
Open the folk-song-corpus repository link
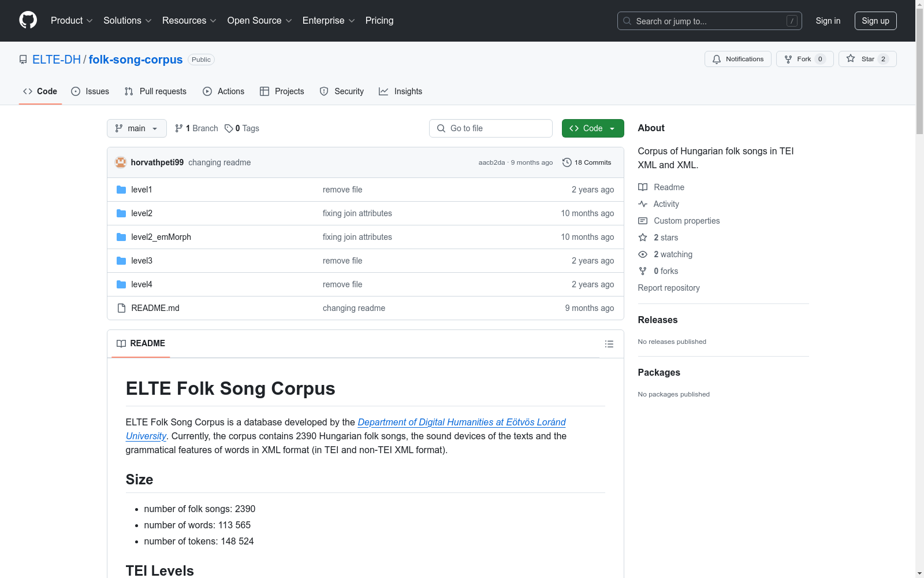tap(136, 60)
